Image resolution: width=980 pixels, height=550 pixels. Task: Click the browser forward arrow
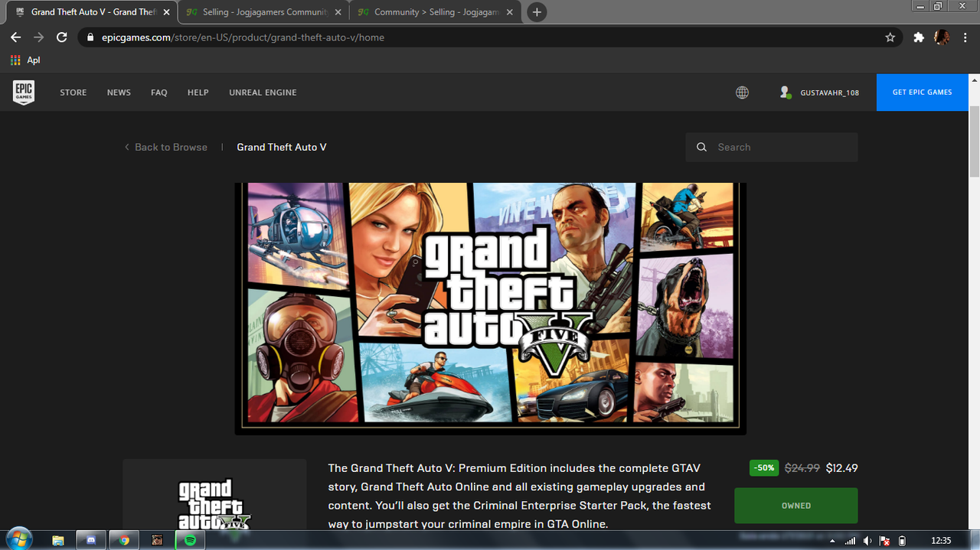[38, 37]
